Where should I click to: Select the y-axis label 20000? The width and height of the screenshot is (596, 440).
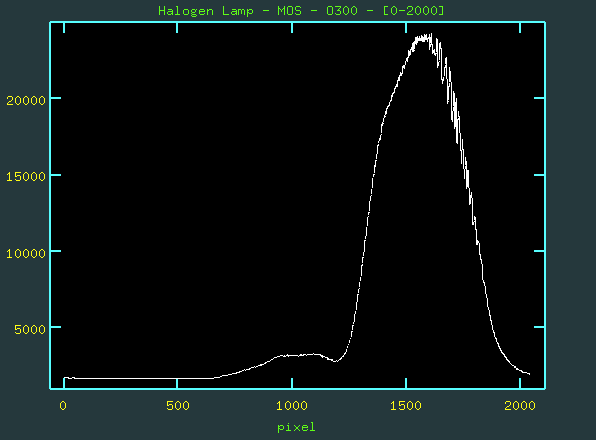(x=26, y=100)
